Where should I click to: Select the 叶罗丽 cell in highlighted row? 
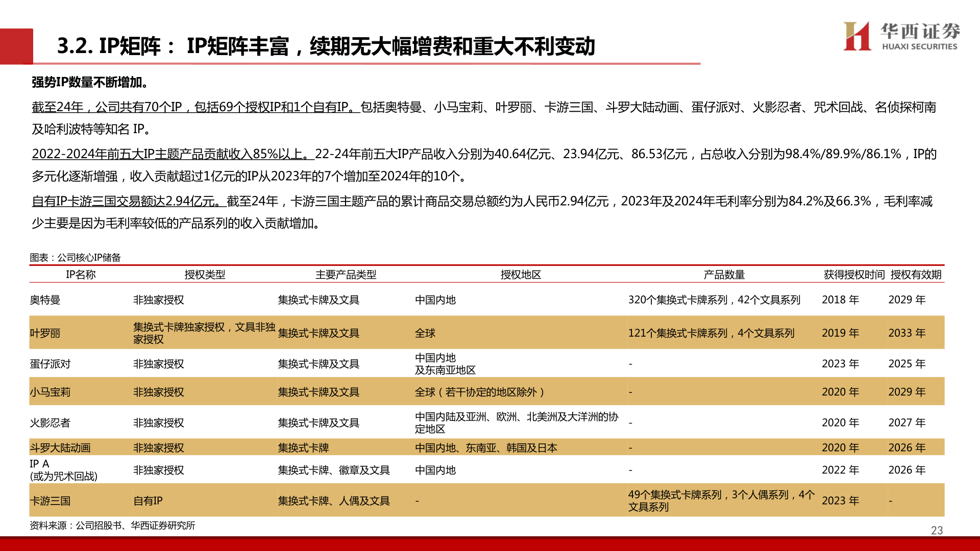pyautogui.click(x=45, y=333)
